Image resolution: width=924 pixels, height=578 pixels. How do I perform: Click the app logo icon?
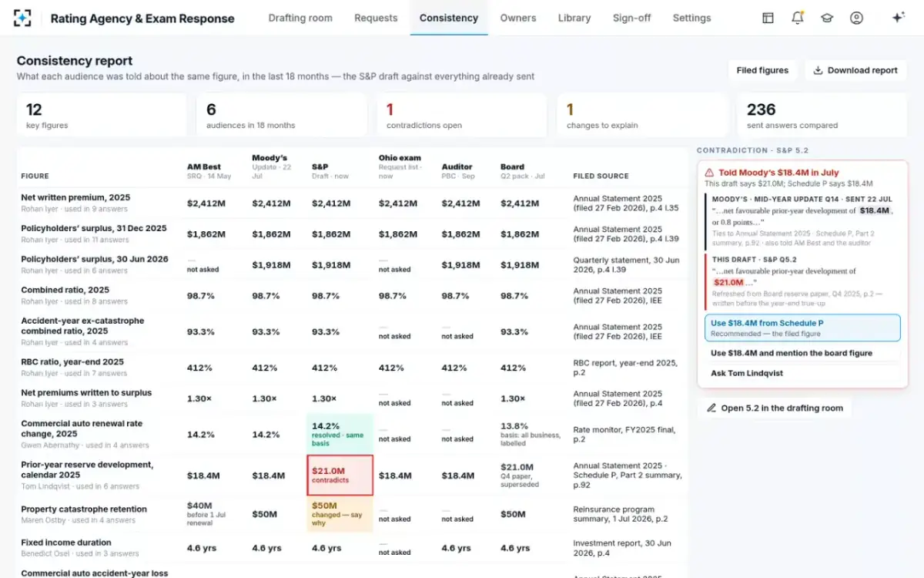[24, 18]
